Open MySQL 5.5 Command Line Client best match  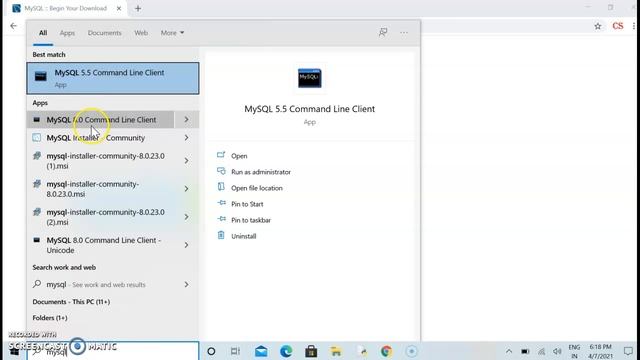113,78
